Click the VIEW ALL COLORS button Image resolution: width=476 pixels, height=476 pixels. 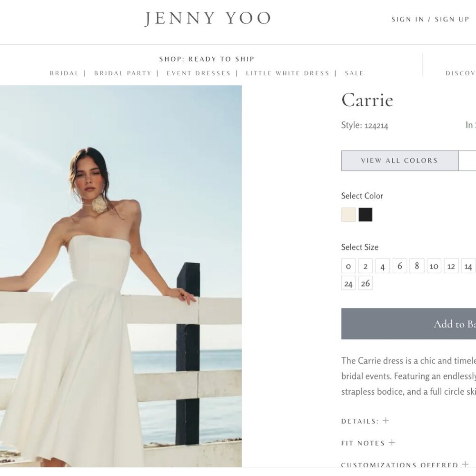[399, 160]
